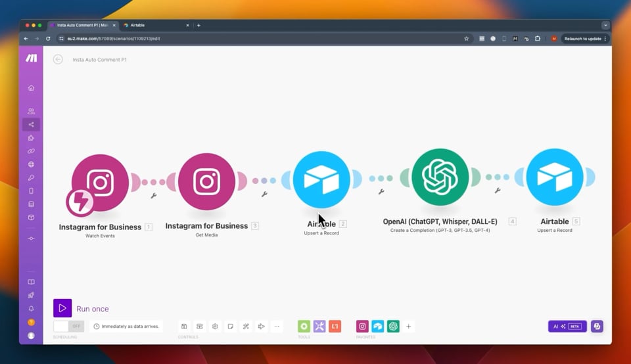Open orange Help question mark icon
The image size is (631, 364).
[x=31, y=322]
